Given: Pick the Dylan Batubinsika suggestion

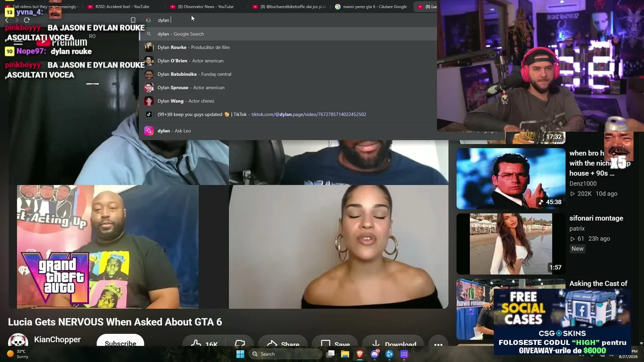Looking at the screenshot, I should click(x=288, y=74).
